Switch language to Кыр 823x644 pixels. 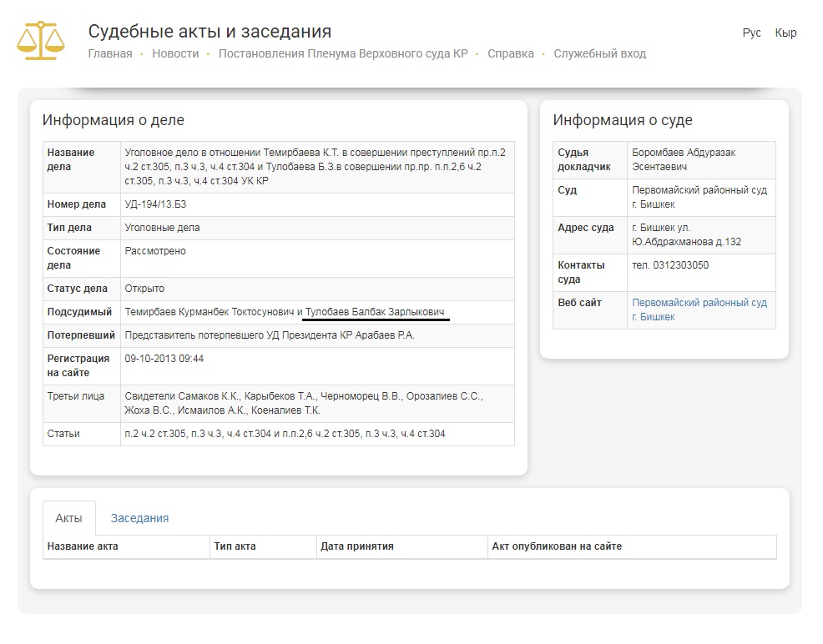point(785,33)
